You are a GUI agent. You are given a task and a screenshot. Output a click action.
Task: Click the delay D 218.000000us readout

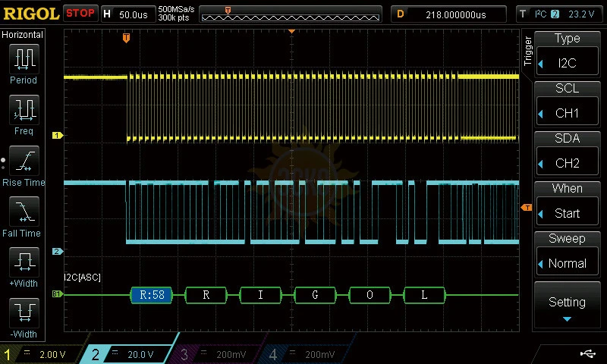click(448, 14)
